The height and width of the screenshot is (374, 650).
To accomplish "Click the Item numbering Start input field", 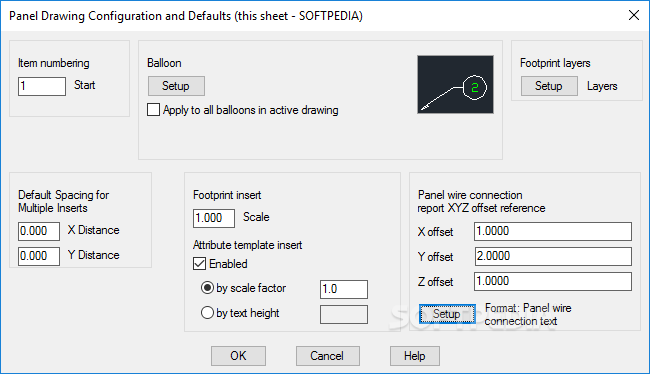I will click(42, 86).
